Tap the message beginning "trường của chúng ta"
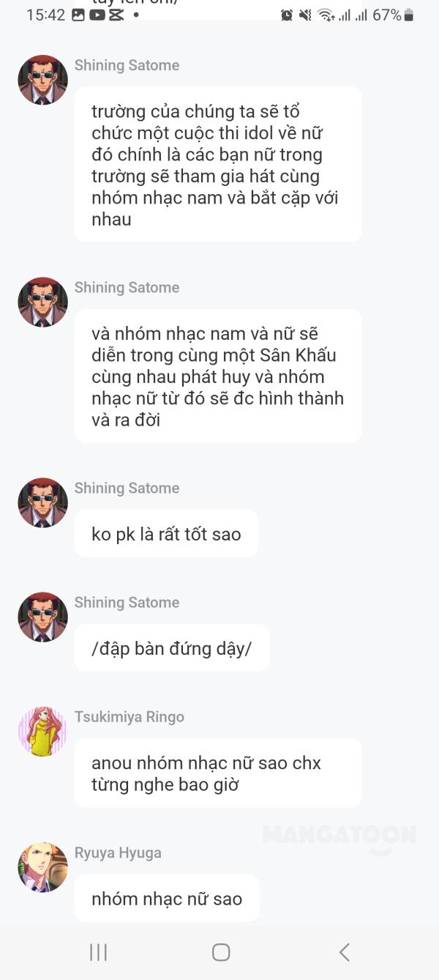This screenshot has width=439, height=980. point(217,165)
